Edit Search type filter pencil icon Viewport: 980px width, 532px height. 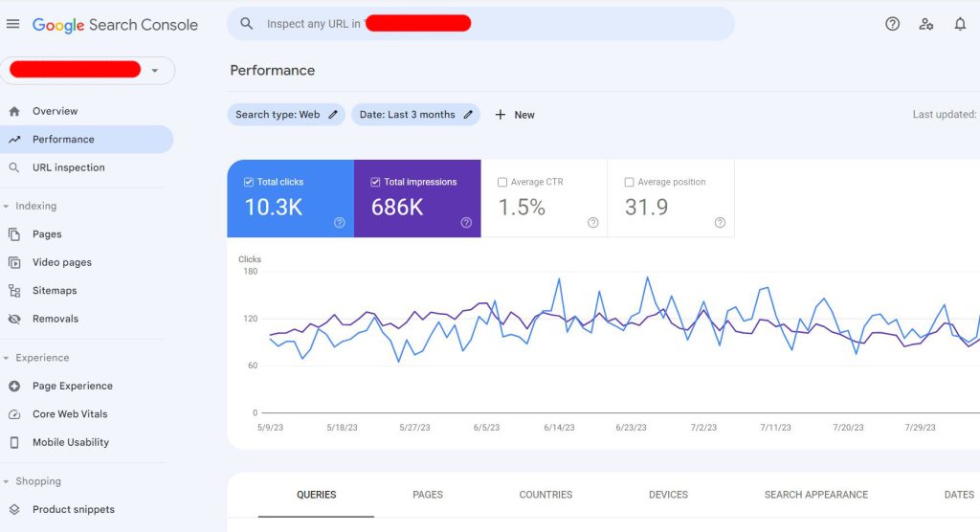click(333, 115)
